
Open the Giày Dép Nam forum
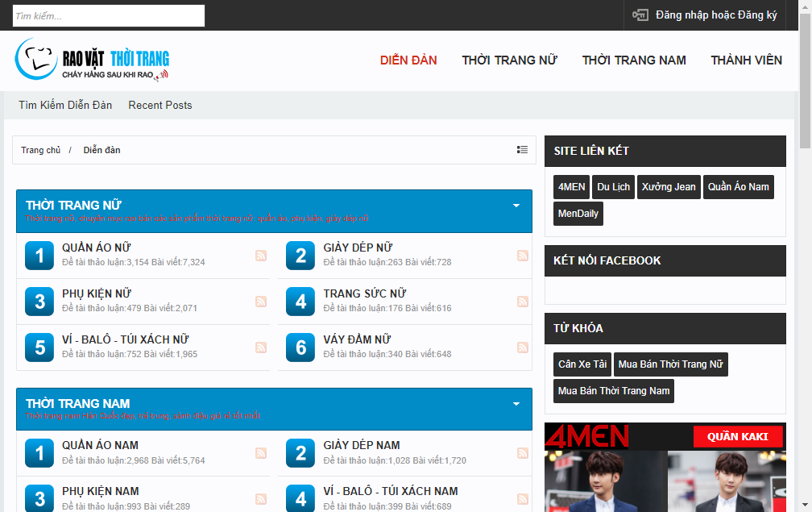[362, 445]
